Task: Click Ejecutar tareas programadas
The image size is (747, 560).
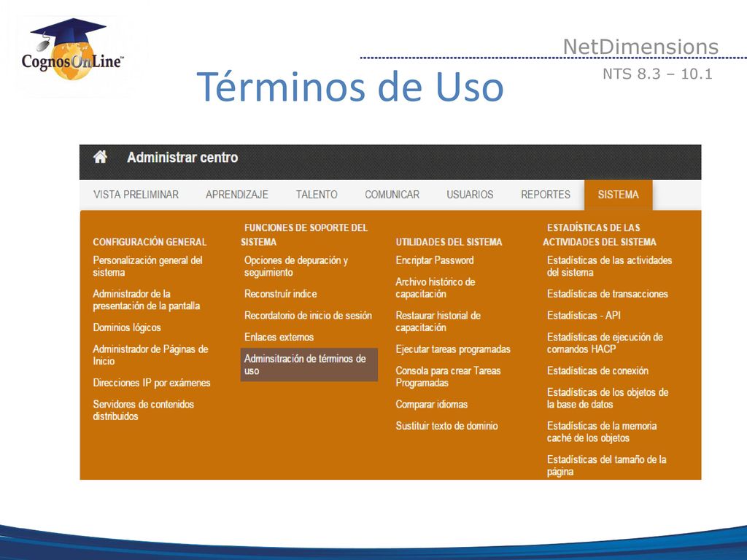Action: (452, 349)
